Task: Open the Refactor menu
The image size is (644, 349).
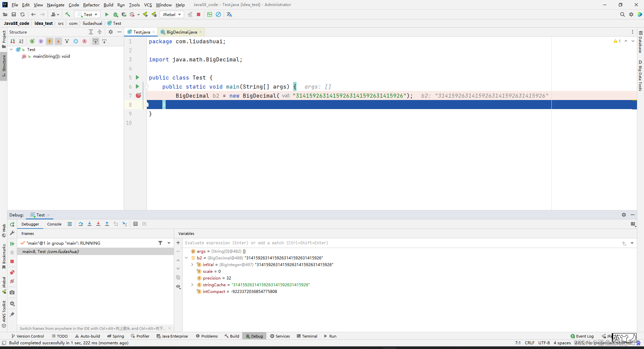Action: [x=91, y=5]
